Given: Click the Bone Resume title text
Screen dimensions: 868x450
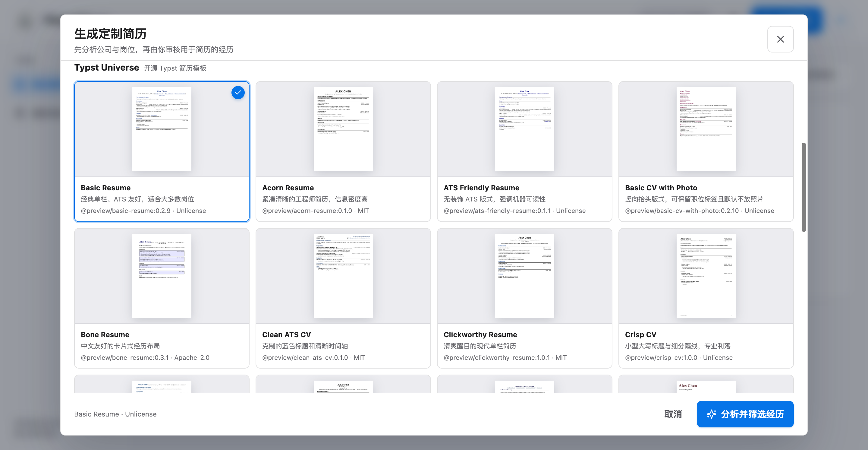Looking at the screenshot, I should pos(105,334).
